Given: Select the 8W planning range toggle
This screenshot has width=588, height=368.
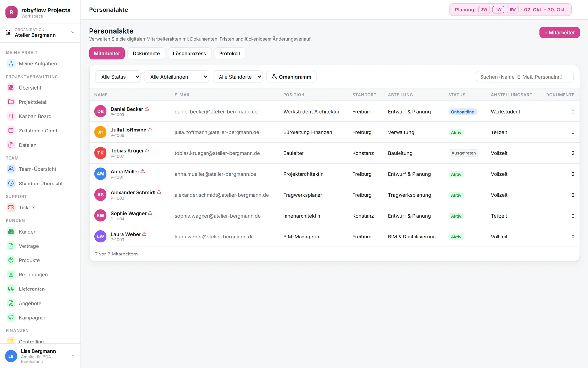Looking at the screenshot, I should click(513, 9).
